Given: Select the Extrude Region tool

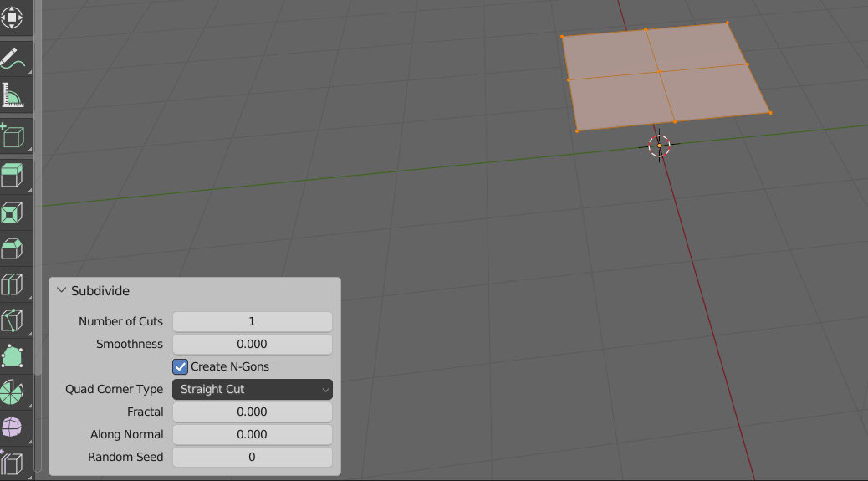Looking at the screenshot, I should (12, 176).
